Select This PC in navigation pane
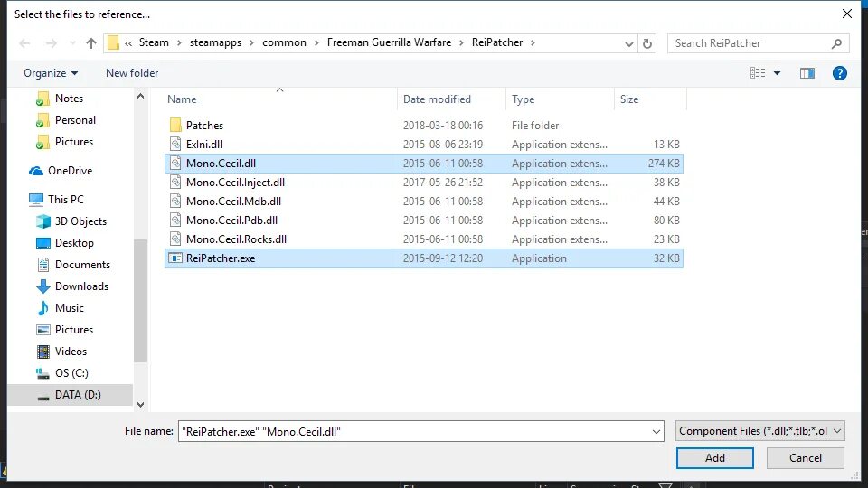Image resolution: width=868 pixels, height=488 pixels. [65, 199]
